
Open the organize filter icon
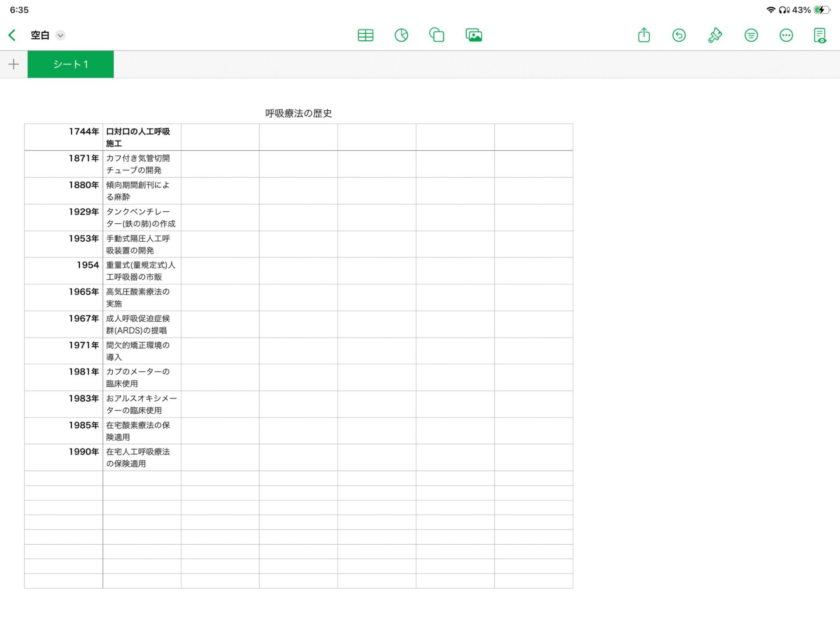pyautogui.click(x=751, y=35)
